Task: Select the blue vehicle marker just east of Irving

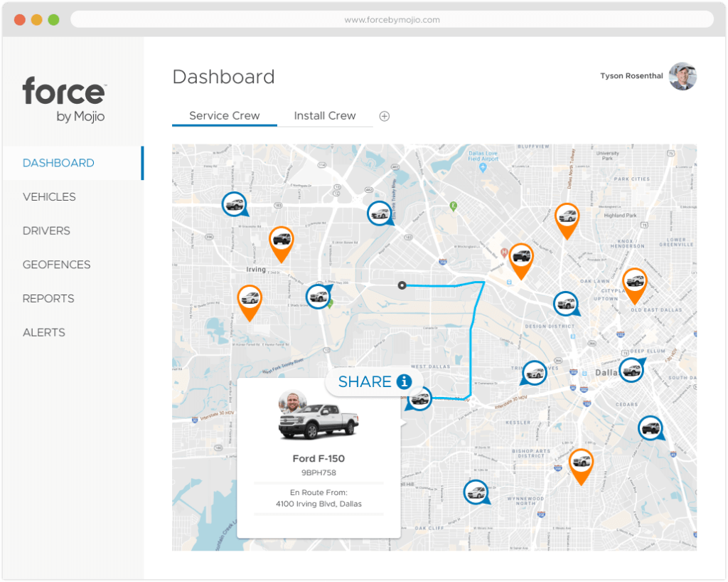Action: point(318,295)
